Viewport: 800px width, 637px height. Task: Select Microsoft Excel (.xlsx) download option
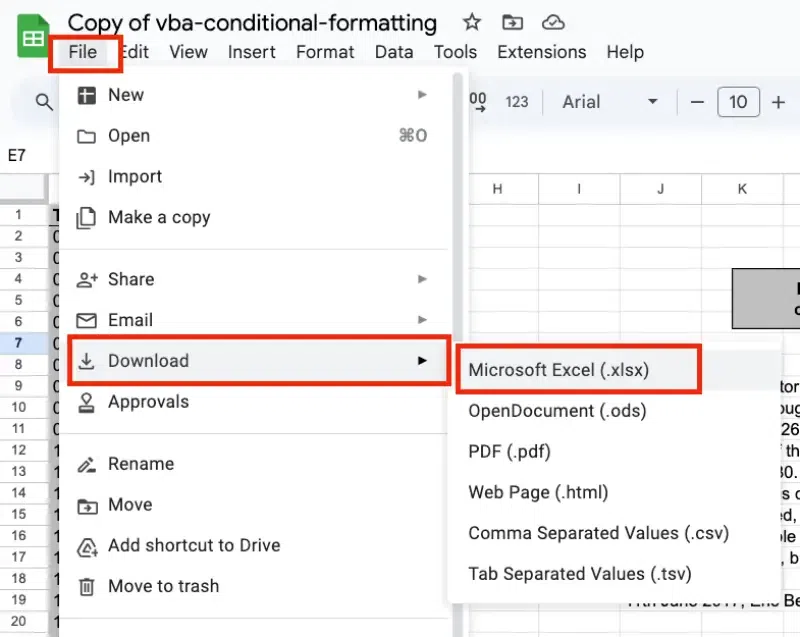(x=559, y=370)
